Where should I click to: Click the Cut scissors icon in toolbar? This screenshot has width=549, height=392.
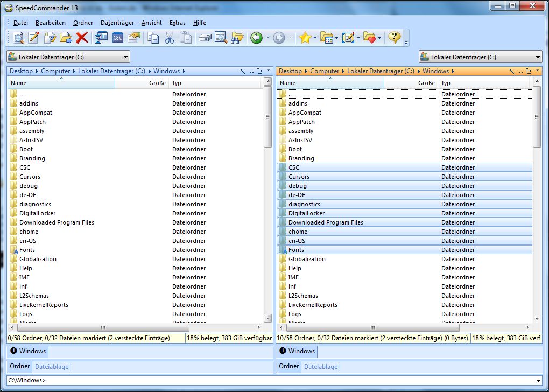[x=171, y=38]
